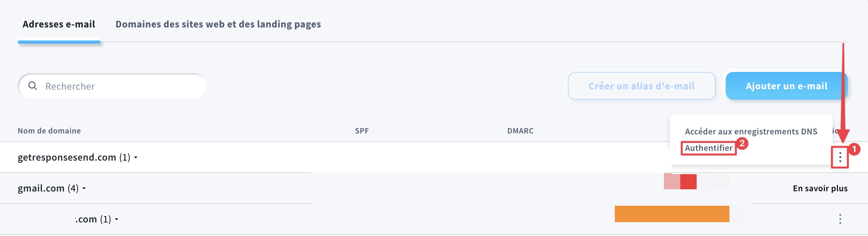Choose Authentifier from the popup menu
This screenshot has height=236, width=868.
[x=708, y=148]
